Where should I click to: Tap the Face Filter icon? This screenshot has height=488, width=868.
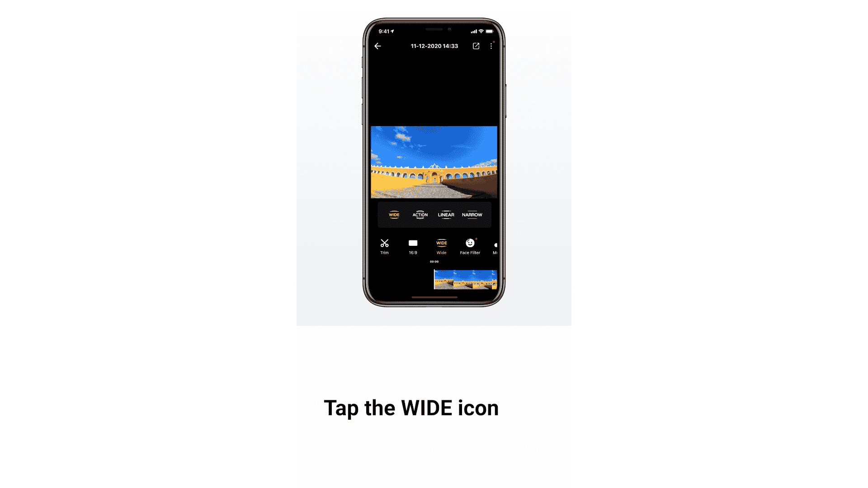coord(470,245)
